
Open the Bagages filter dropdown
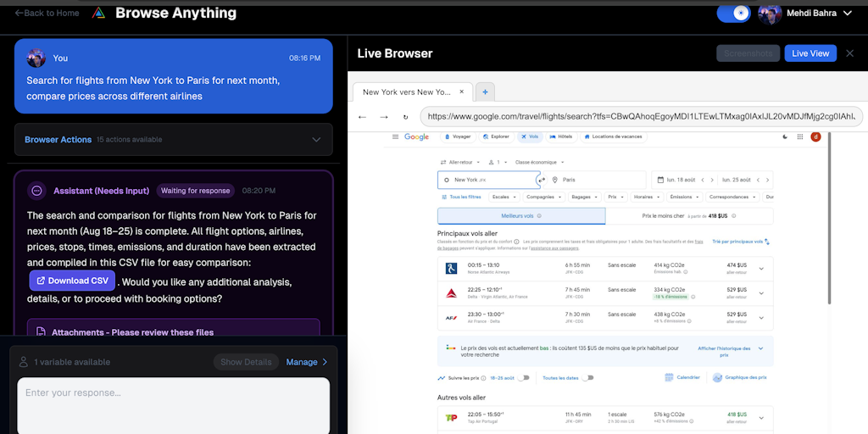[x=585, y=197]
